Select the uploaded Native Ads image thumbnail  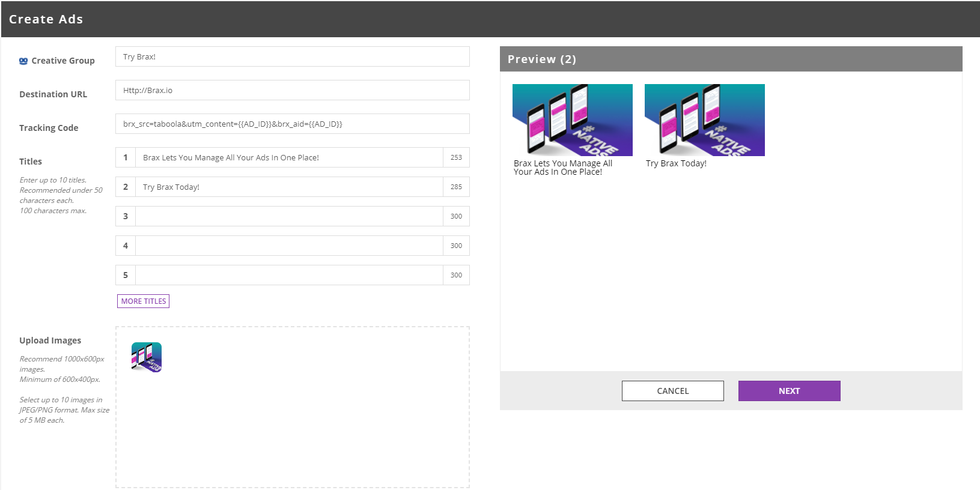(x=147, y=357)
